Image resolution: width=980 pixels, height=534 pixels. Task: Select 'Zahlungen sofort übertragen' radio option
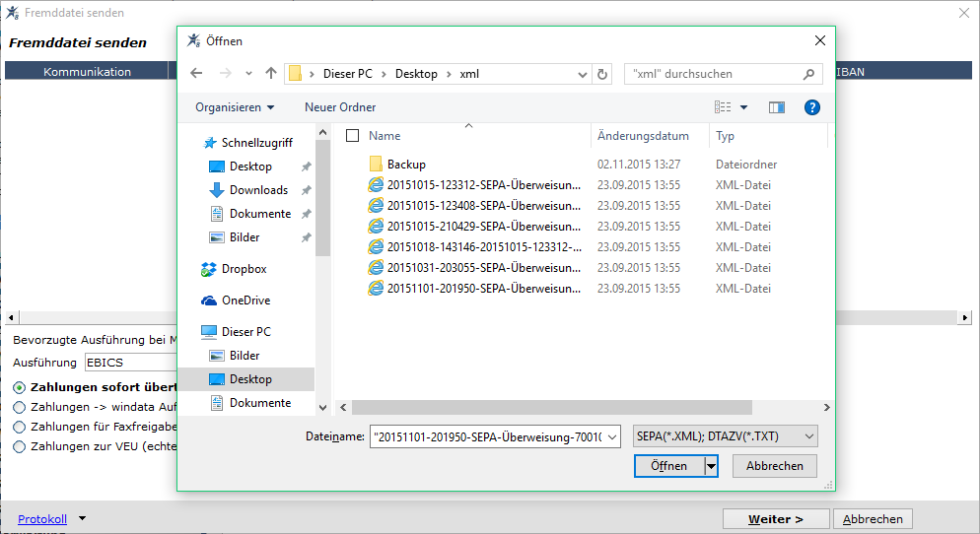click(20, 388)
